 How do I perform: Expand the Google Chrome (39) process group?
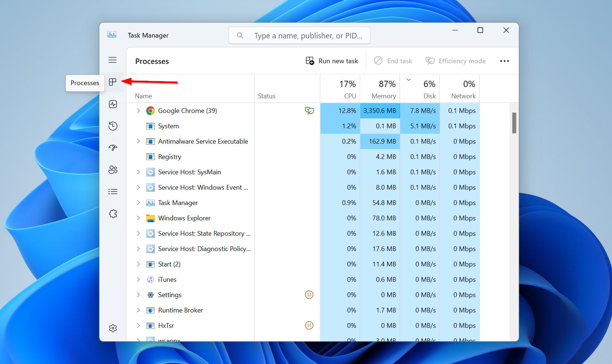pos(138,110)
